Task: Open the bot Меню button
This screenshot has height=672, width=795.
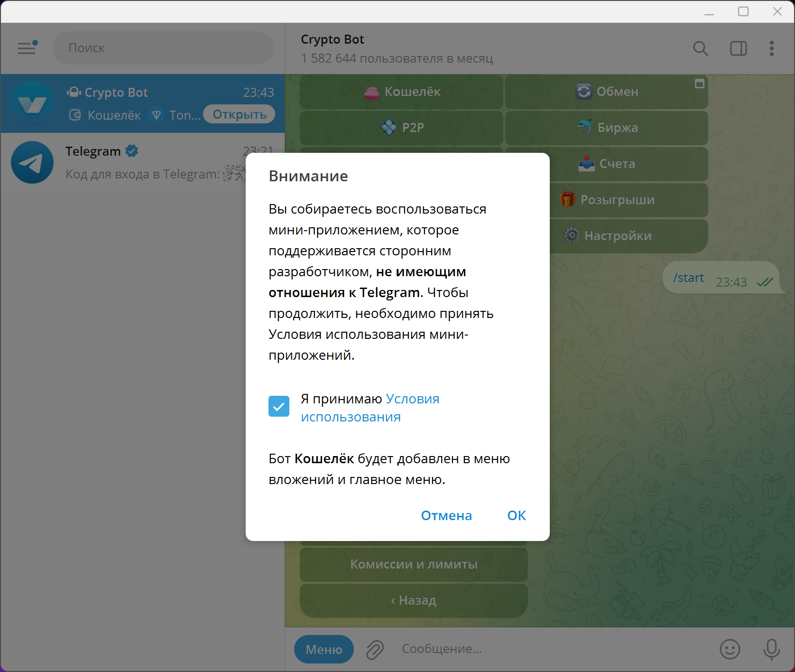Action: (x=324, y=649)
